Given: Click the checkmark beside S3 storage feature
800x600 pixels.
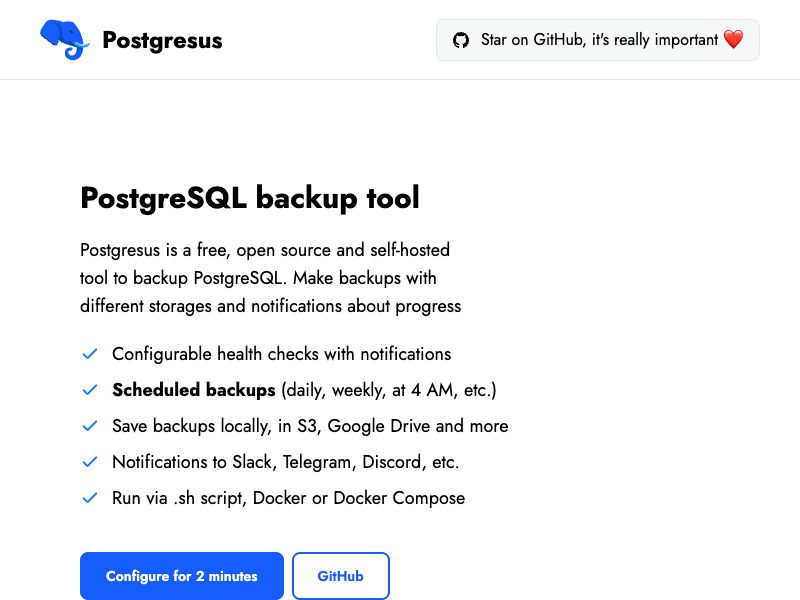Looking at the screenshot, I should pos(89,426).
